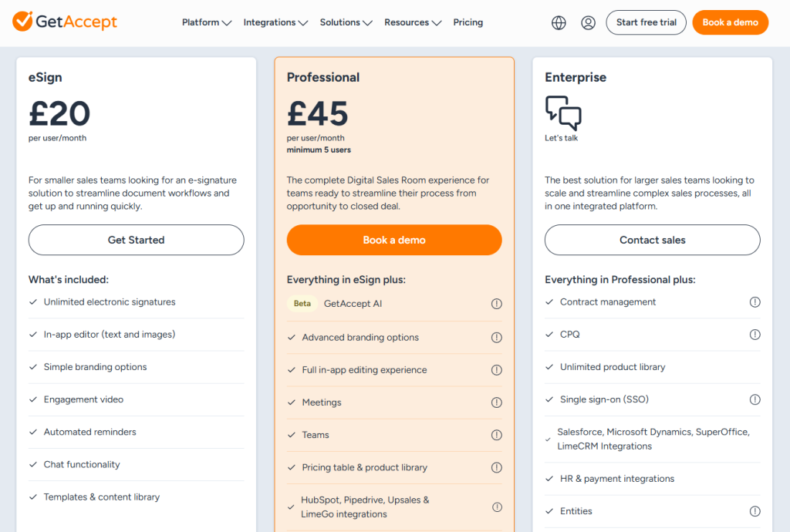
Task: Expand the Platform dropdown menu
Action: pyautogui.click(x=207, y=22)
